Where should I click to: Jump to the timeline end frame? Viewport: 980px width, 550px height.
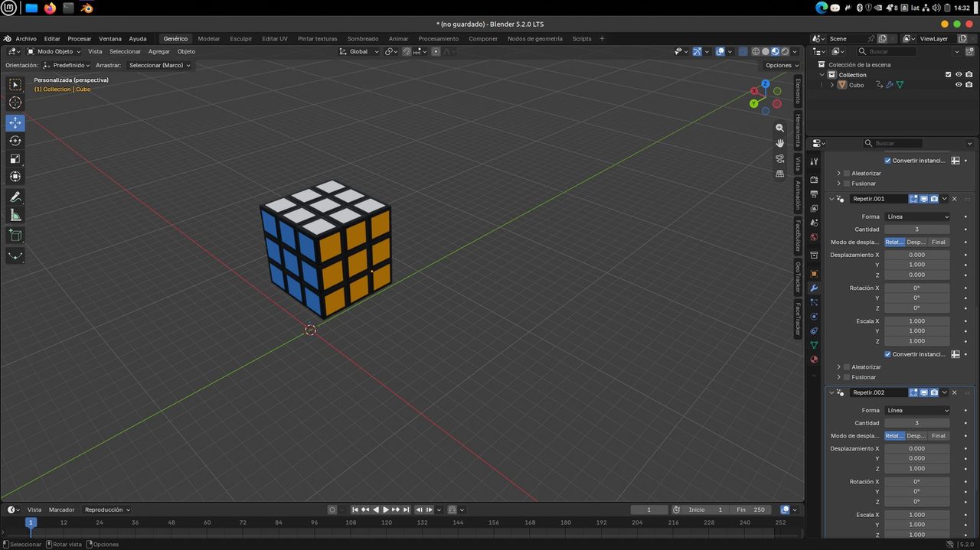(x=407, y=509)
